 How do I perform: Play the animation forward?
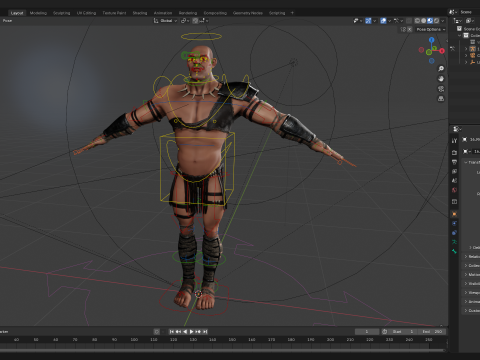192,332
